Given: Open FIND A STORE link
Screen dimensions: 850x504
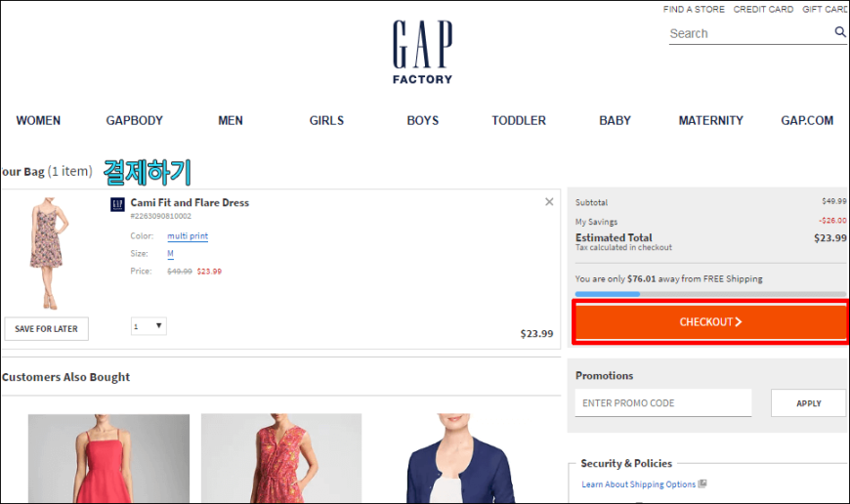Looking at the screenshot, I should 694,9.
